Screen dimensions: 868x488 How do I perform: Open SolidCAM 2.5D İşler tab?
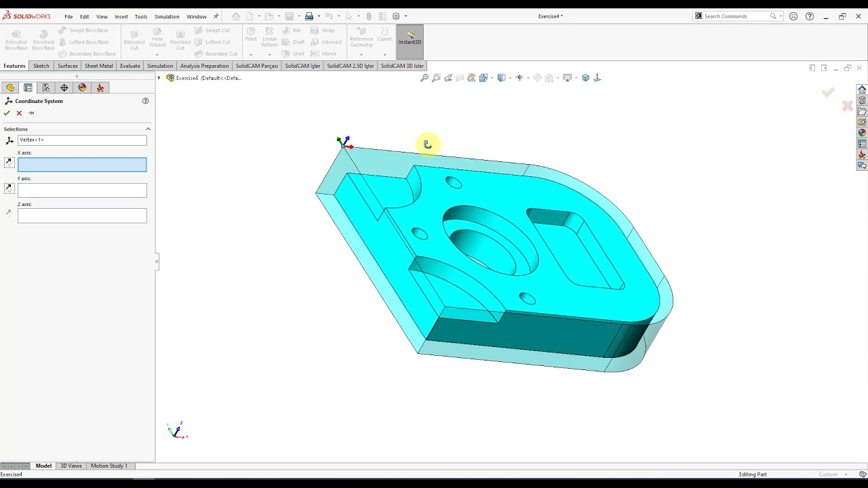click(351, 66)
